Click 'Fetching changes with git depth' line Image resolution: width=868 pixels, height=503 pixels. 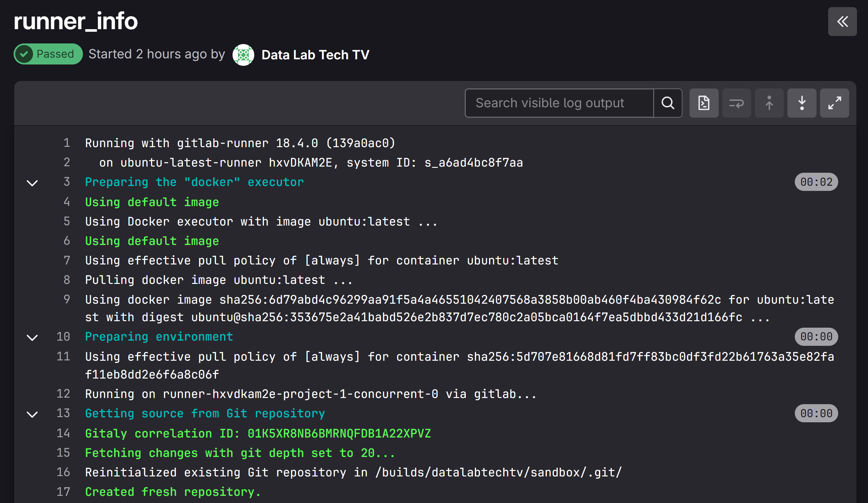point(240,453)
